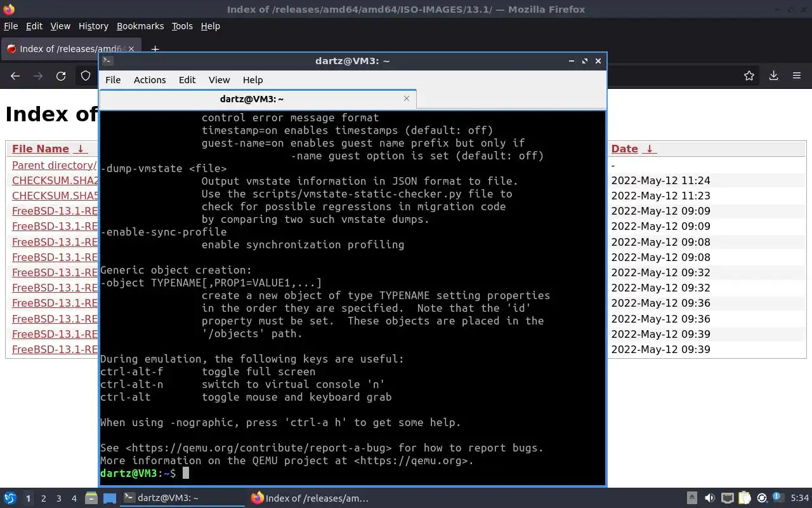Click the show desktop icon in panel
This screenshot has height=508, width=812.
110,498
